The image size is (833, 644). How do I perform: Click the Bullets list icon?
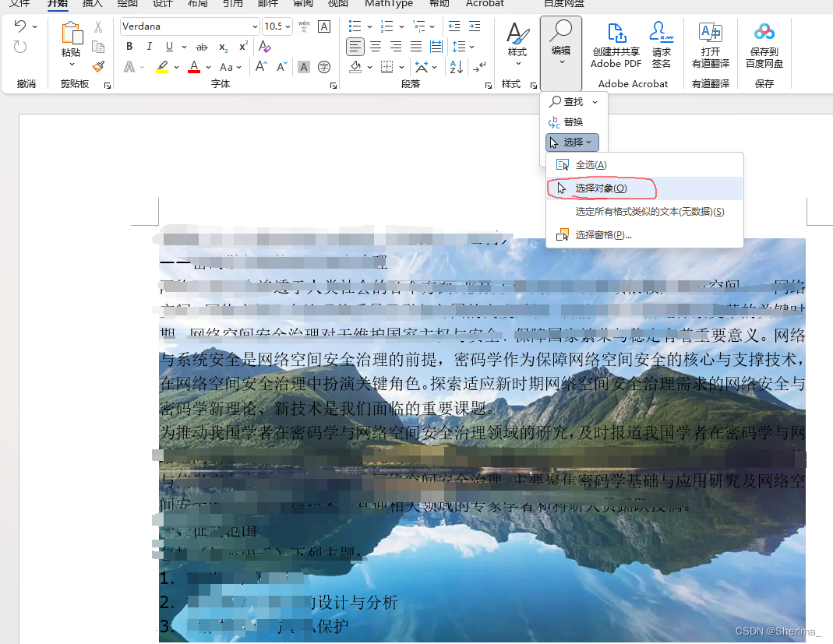(x=355, y=26)
